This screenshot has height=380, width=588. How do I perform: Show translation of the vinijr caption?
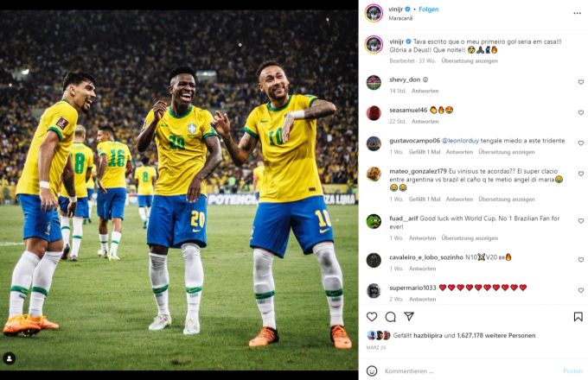pos(470,60)
